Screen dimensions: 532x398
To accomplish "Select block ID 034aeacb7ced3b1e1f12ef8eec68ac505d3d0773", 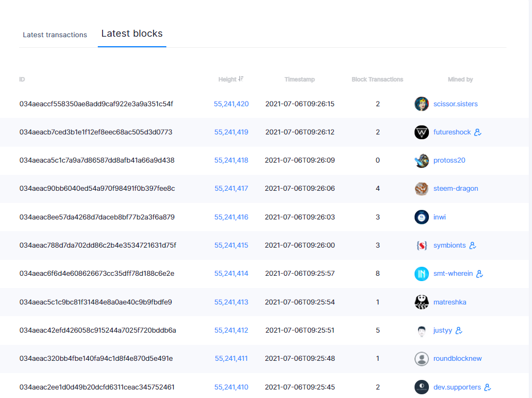I will tap(96, 132).
